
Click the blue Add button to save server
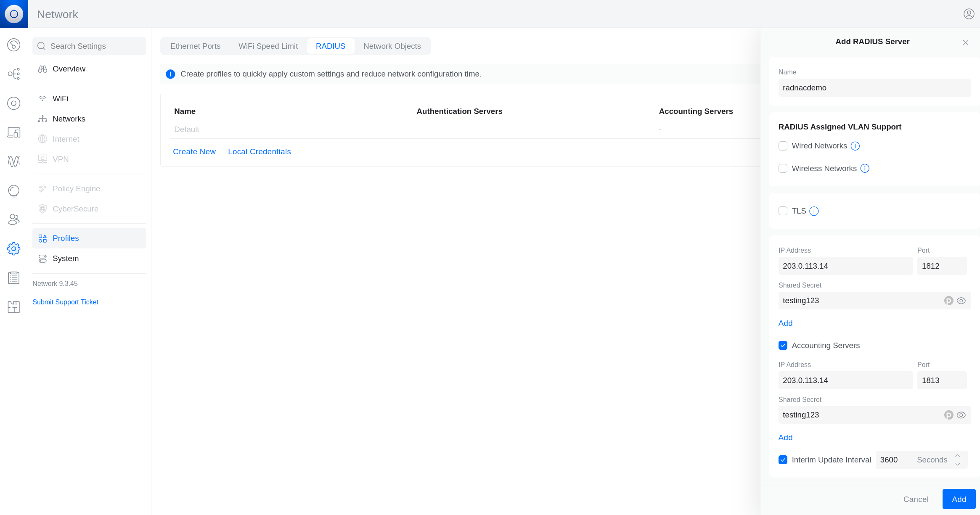(959, 499)
